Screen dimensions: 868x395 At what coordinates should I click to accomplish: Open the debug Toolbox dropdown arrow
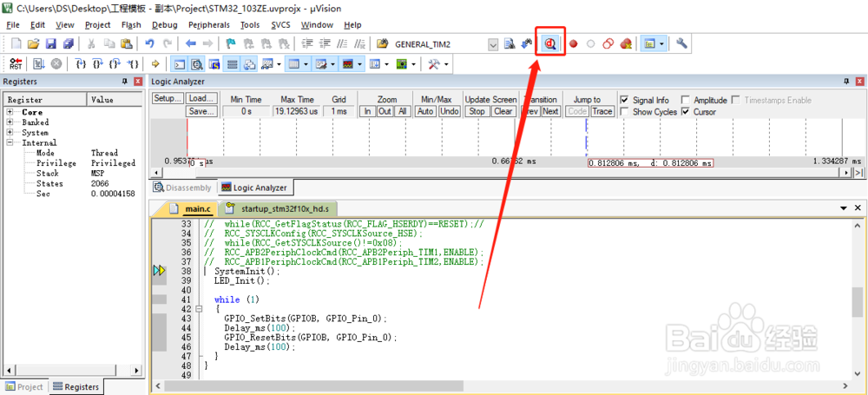tap(445, 64)
